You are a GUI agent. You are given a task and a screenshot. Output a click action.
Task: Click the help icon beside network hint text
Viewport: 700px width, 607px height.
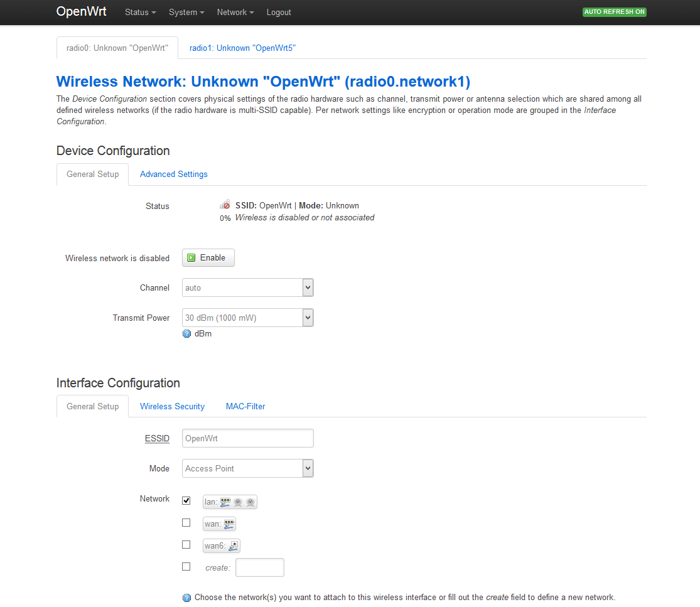click(186, 598)
